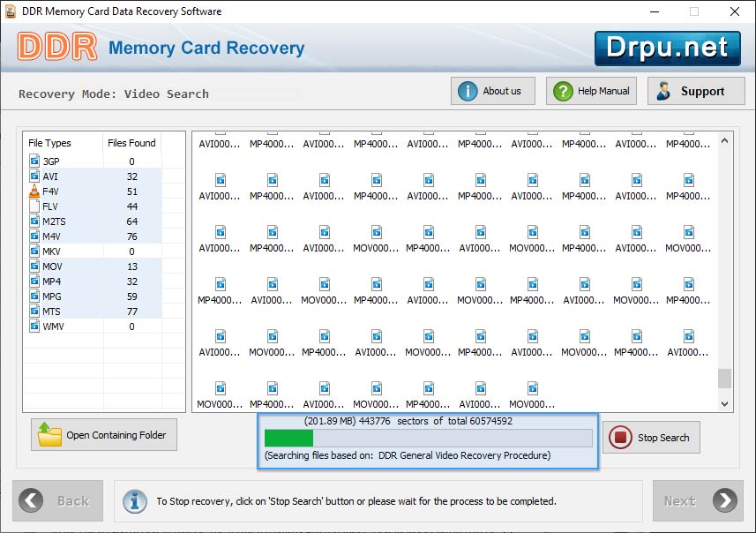Screen dimensions: 756x533
Task: Stop the current search
Action: pos(651,437)
